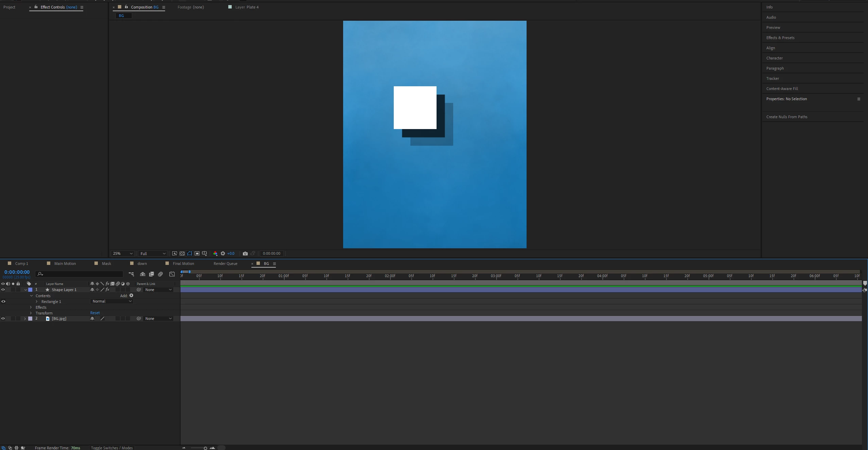Click the Reset link for Transform
The height and width of the screenshot is (450, 868).
[95, 313]
